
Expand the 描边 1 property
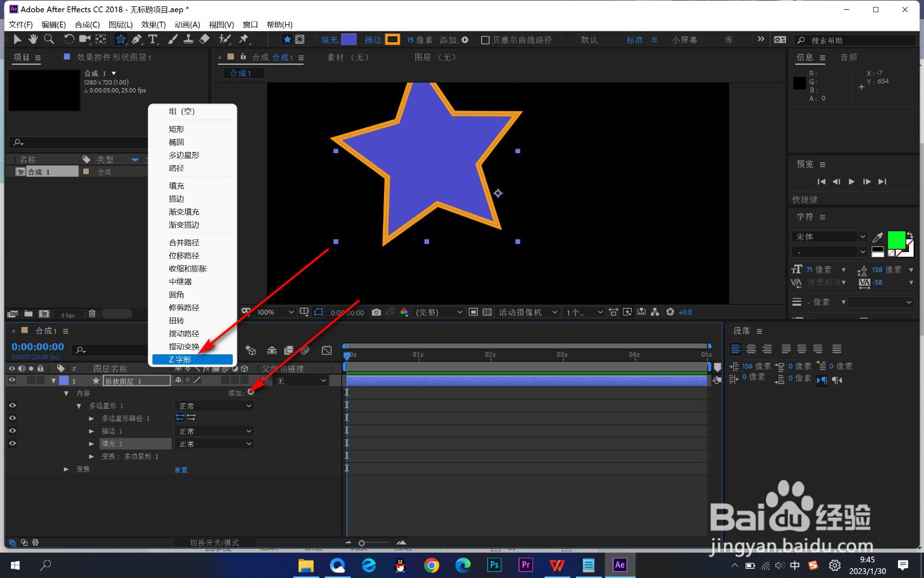click(x=91, y=431)
